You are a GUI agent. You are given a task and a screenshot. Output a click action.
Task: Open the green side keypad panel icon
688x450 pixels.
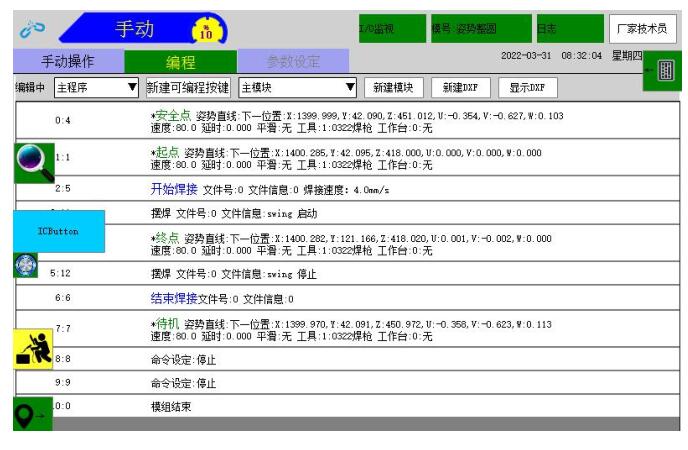tap(662, 71)
